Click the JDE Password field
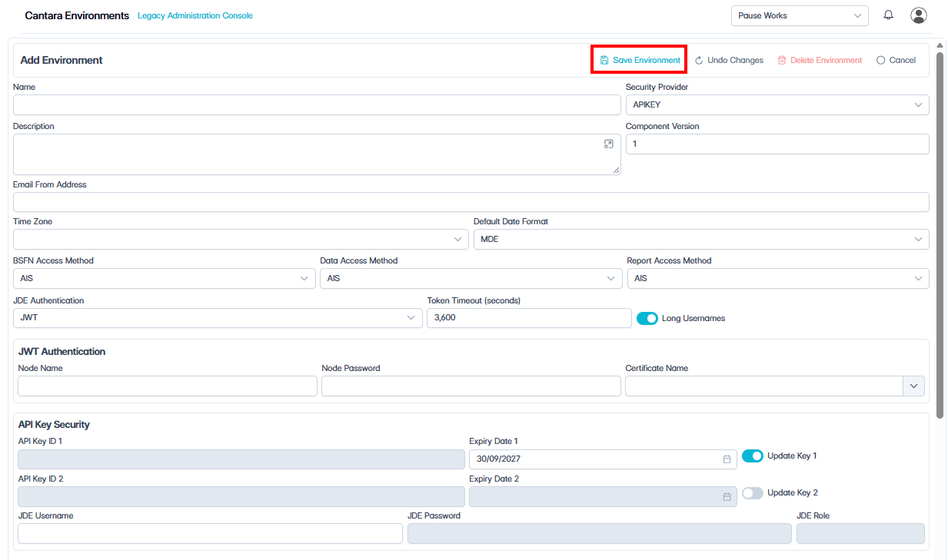Viewport: 948px width, 560px height. click(x=600, y=534)
